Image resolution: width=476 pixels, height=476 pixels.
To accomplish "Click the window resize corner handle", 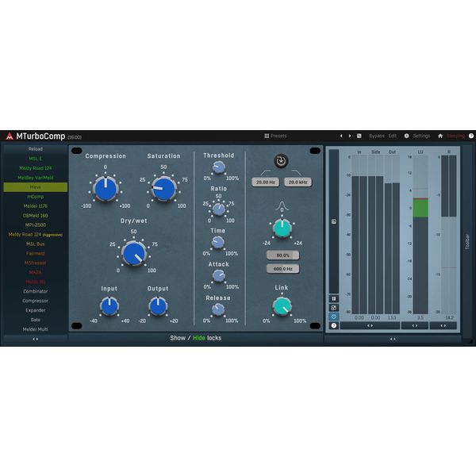I will point(471,341).
